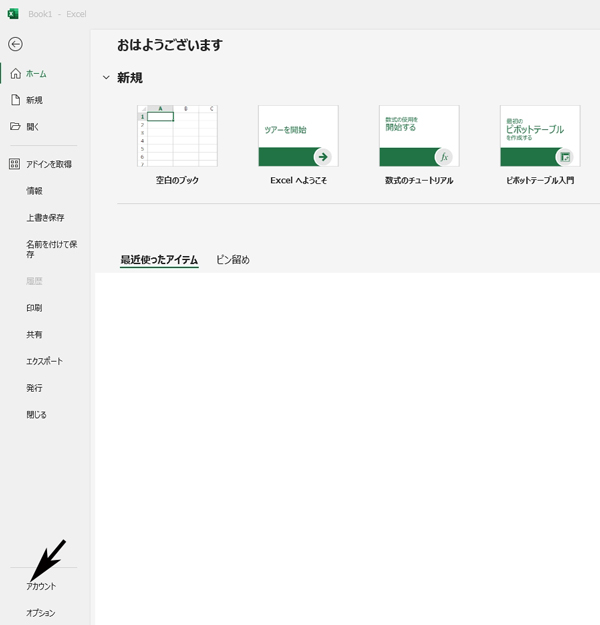This screenshot has width=600, height=625.
Task: Click the back arrow circle icon
Action: coord(15,44)
